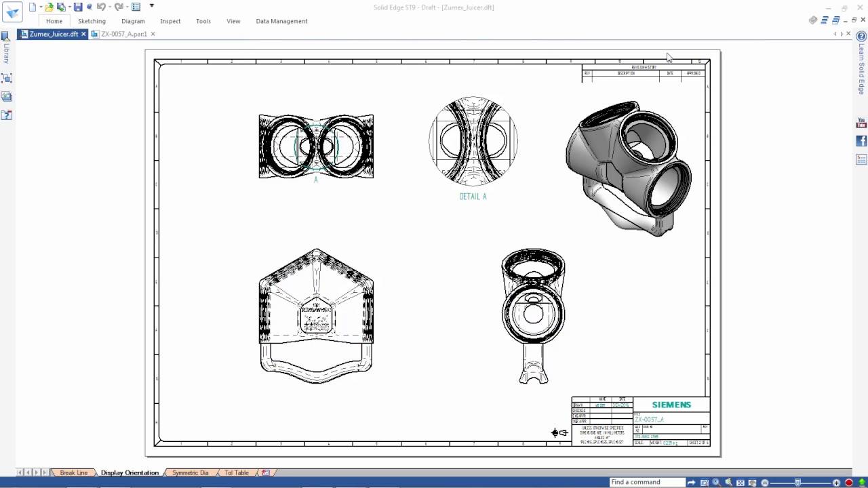This screenshot has width=868, height=488.
Task: Click the Help question mark icon
Action: pyautogui.click(x=861, y=36)
